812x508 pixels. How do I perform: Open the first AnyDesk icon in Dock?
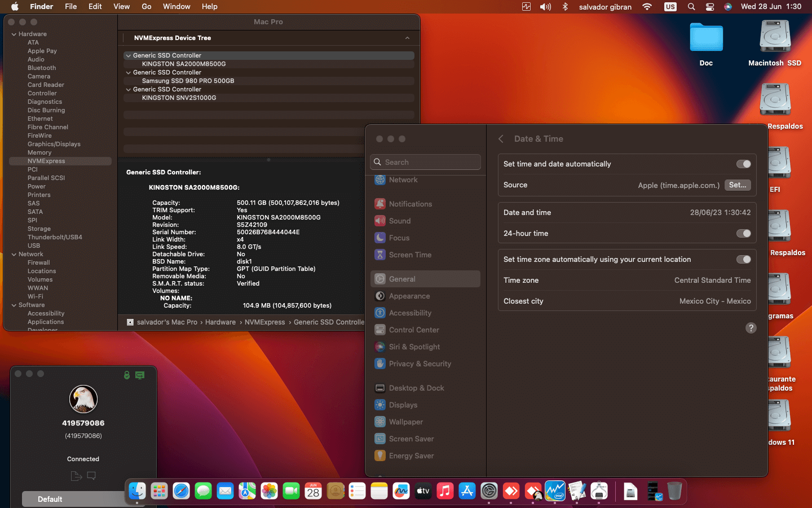coord(511,491)
